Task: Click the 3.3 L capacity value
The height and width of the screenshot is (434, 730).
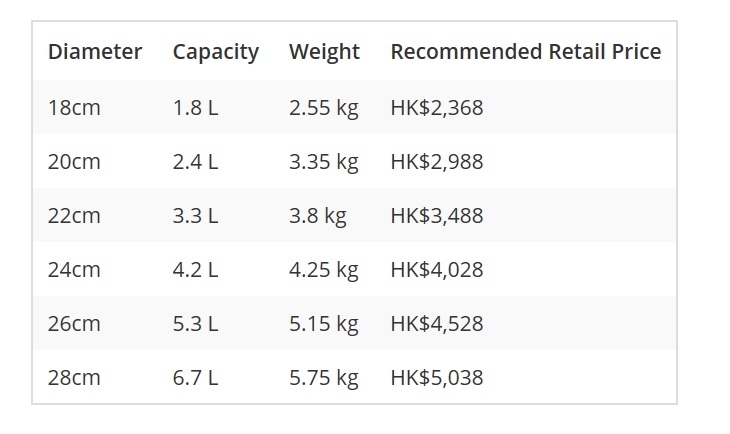Action: [x=195, y=216]
